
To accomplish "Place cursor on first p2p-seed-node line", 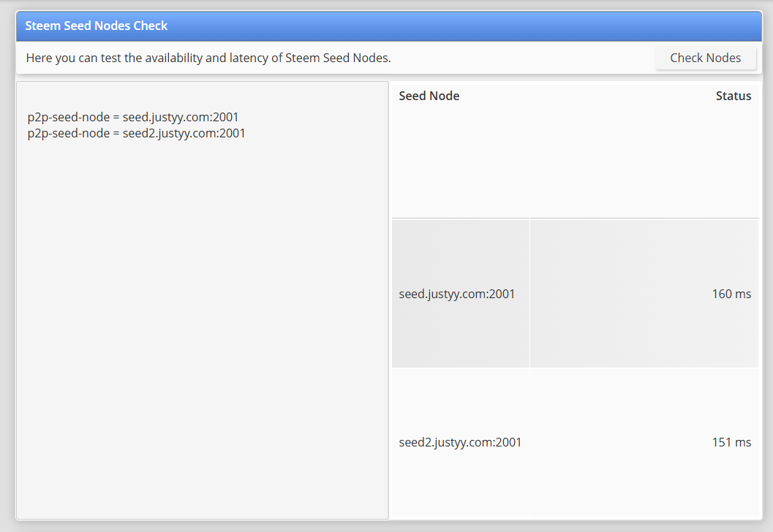I will 133,117.
